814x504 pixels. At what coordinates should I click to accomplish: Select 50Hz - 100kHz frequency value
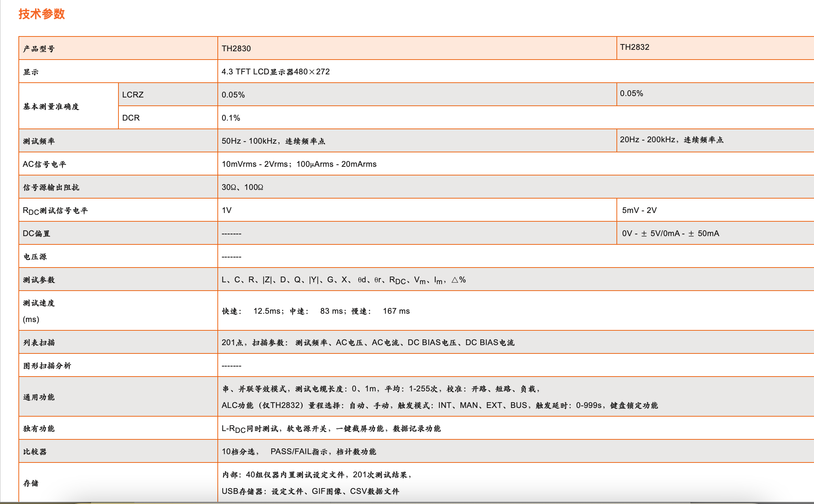[x=273, y=141]
